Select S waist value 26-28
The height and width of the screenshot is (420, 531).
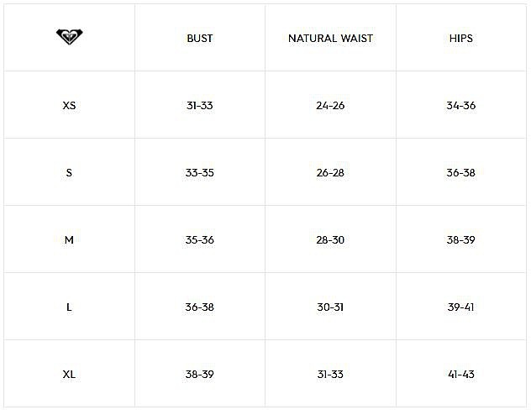(x=330, y=172)
